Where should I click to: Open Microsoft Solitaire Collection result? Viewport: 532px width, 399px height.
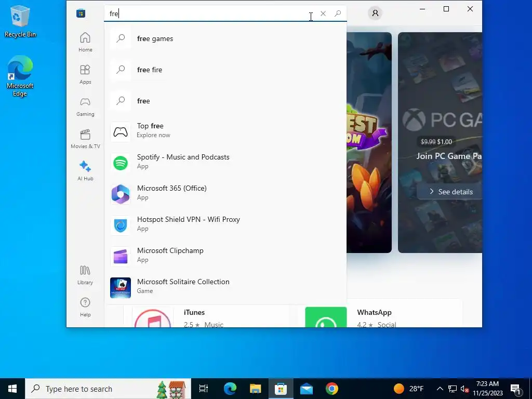coord(225,288)
